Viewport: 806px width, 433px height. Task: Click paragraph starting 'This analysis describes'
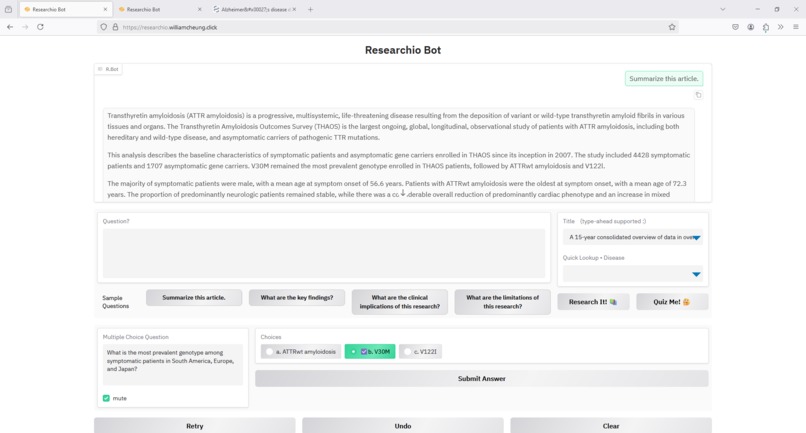coord(398,160)
